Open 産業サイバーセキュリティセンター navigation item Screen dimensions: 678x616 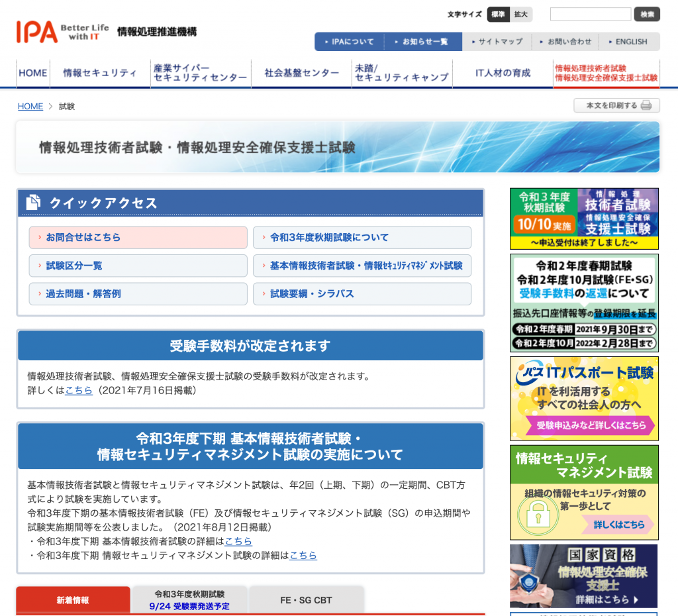[201, 73]
